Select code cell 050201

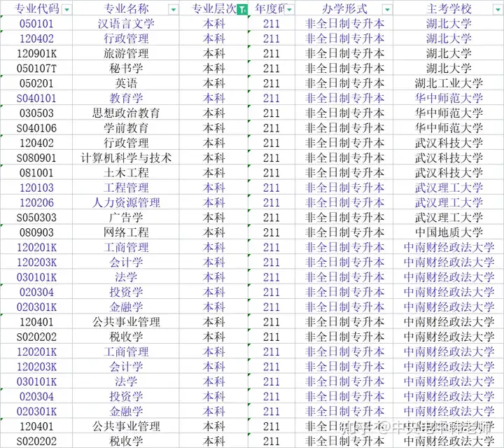click(36, 83)
